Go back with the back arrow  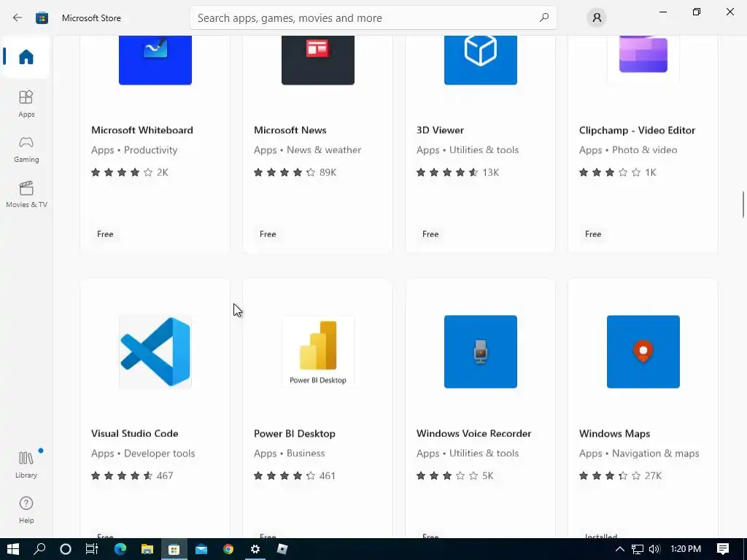click(x=18, y=17)
